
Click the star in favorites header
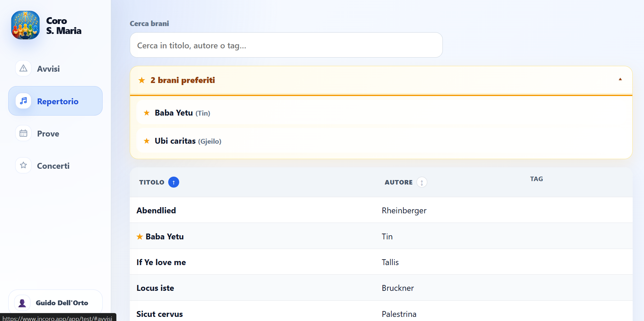pyautogui.click(x=142, y=80)
